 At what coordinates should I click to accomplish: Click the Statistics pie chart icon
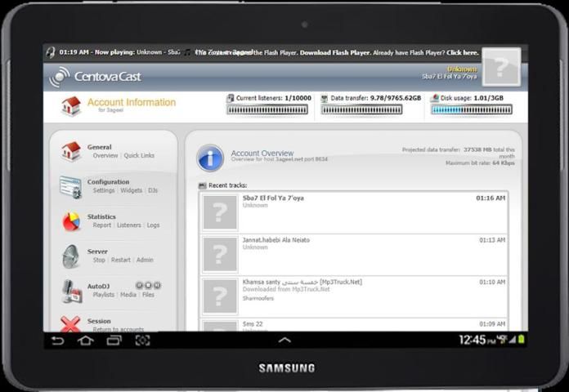click(71, 221)
